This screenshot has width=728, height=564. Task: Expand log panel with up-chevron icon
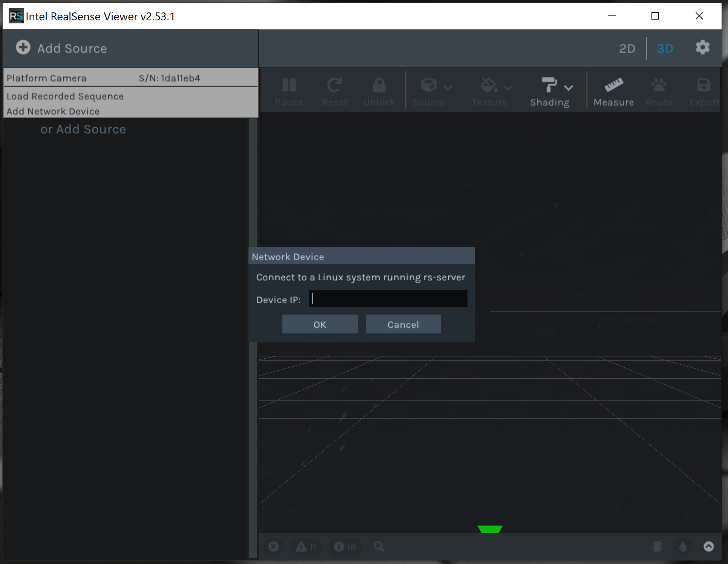click(708, 546)
